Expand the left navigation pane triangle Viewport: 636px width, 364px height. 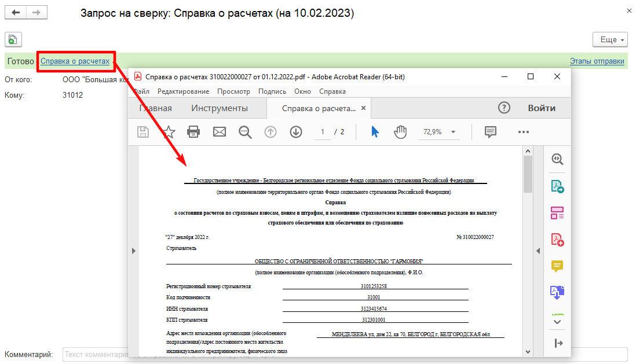133,251
